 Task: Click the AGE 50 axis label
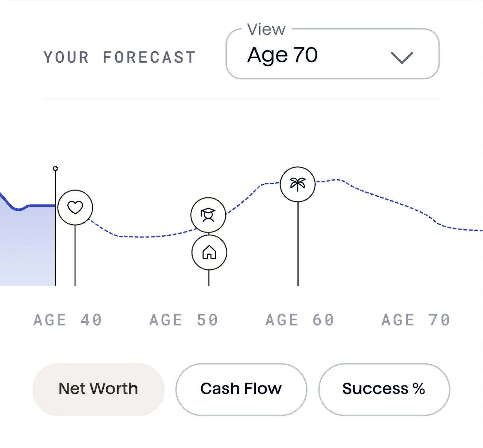pos(184,320)
